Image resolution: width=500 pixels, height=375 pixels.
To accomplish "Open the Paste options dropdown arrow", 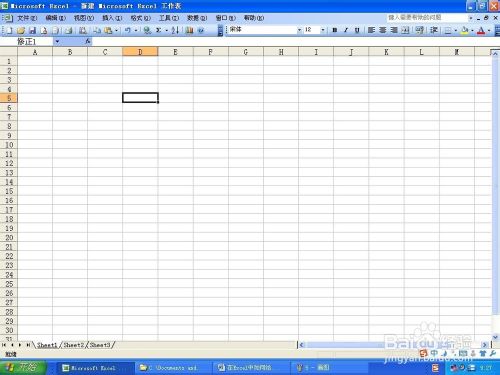I will pyautogui.click(x=116, y=31).
